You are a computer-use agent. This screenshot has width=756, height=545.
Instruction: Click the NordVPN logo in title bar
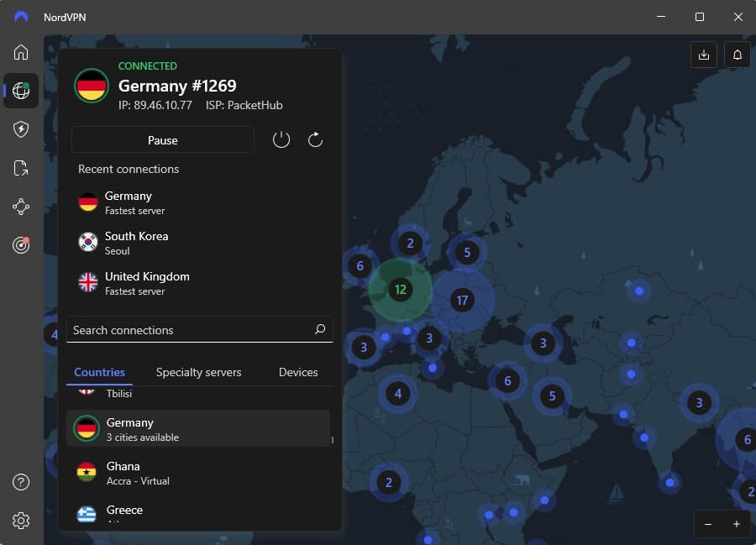21,18
